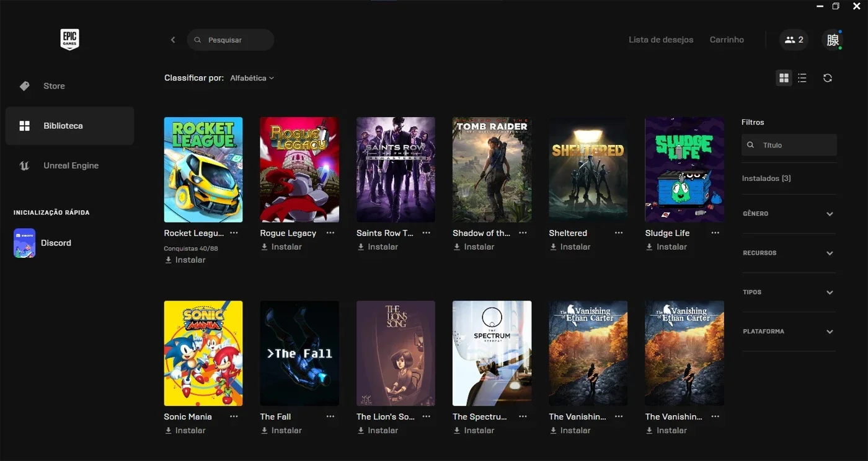Open more options for The Lion's Song
This screenshot has width=868, height=461.
pyautogui.click(x=427, y=416)
